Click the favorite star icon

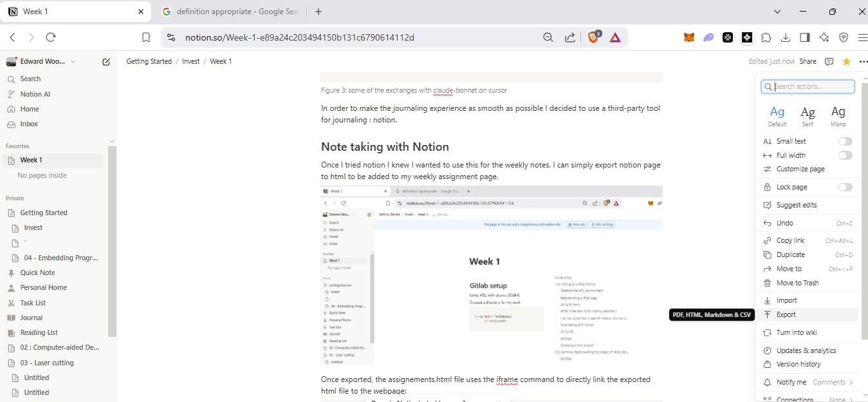coord(846,62)
